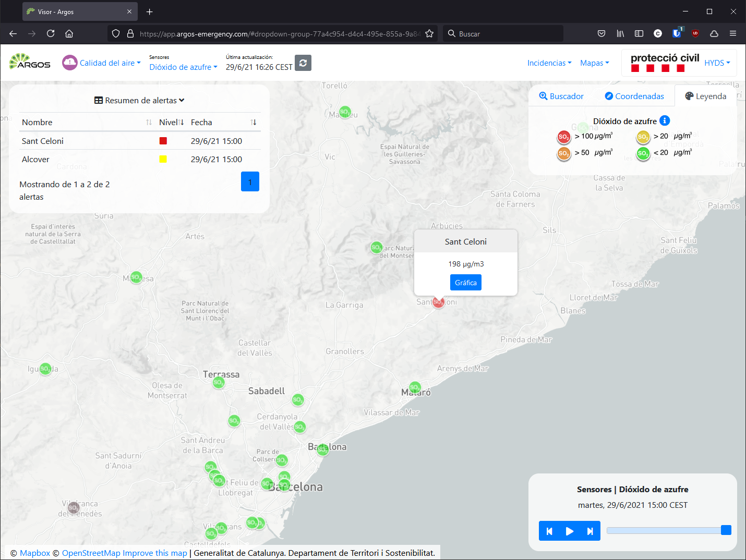Open the HYDS user dropdown
The height and width of the screenshot is (560, 746).
coord(717,63)
